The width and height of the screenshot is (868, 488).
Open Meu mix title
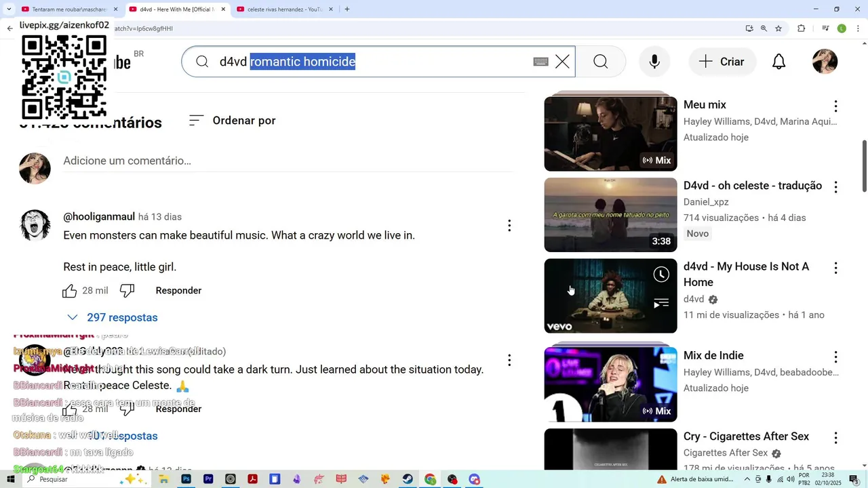coord(705,105)
